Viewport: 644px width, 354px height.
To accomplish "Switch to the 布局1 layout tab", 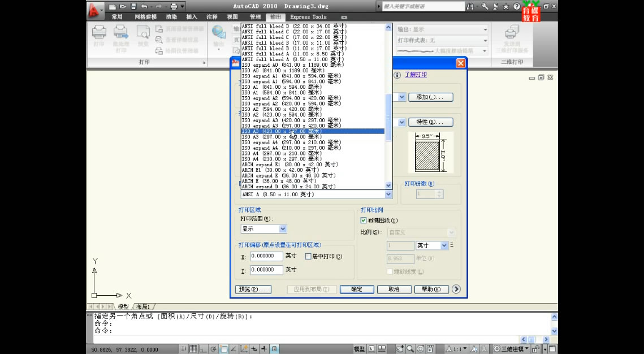I will (144, 306).
